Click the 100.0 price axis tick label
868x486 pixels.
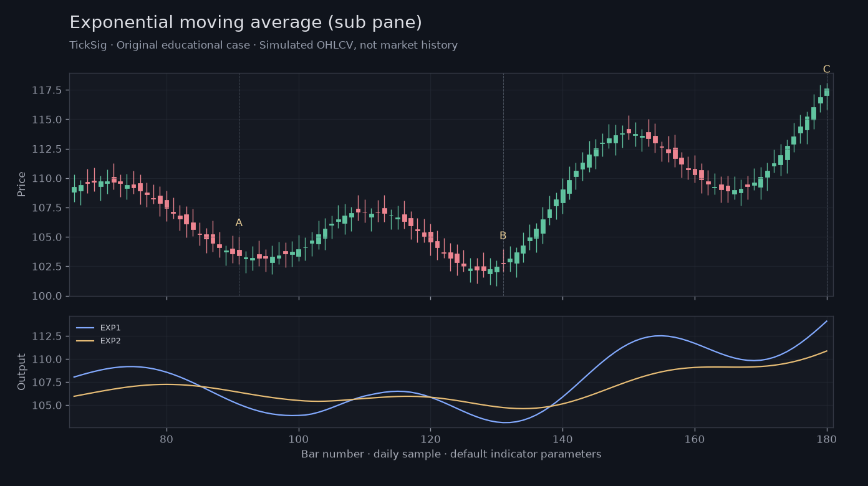coord(47,296)
